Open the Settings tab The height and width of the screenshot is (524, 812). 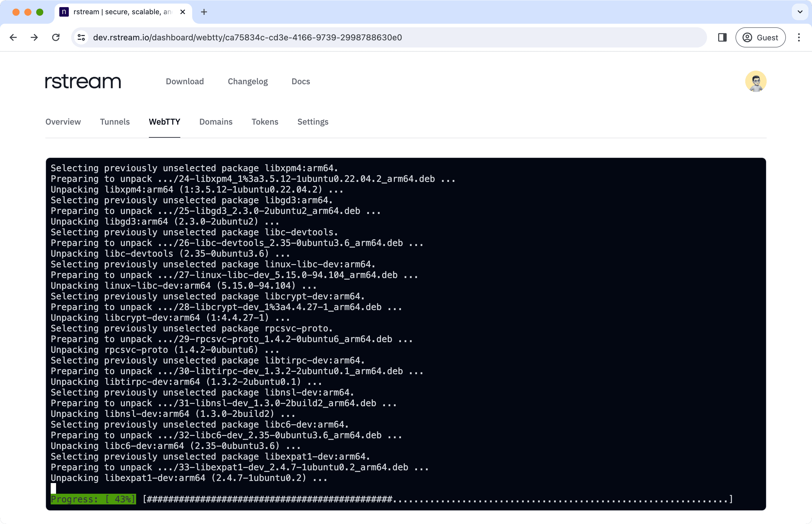tap(313, 122)
